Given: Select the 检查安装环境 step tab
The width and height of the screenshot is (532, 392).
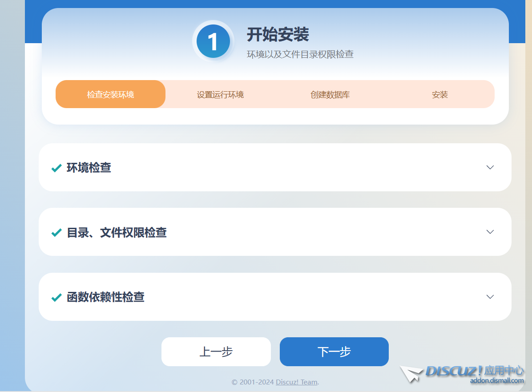Looking at the screenshot, I should click(x=110, y=94).
